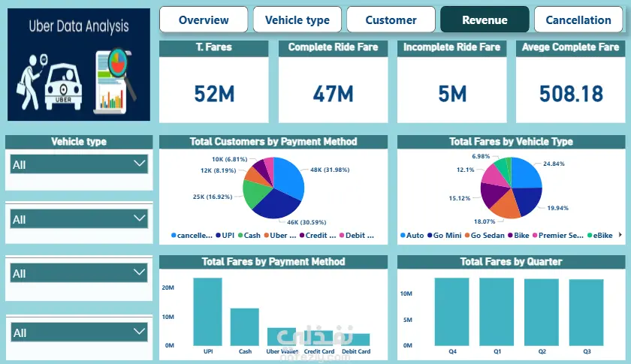This screenshot has height=364, width=631.
Task: Select the Revenue tab
Action: pos(485,20)
